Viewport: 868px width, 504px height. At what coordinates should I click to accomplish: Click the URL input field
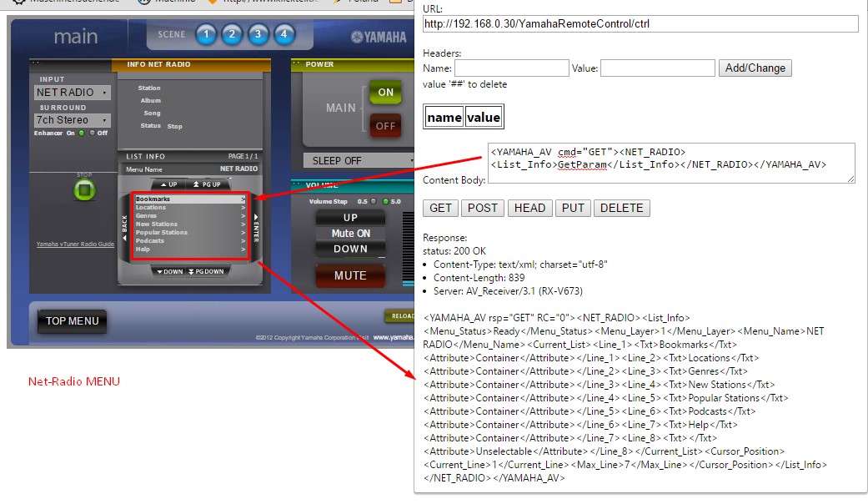click(x=640, y=24)
